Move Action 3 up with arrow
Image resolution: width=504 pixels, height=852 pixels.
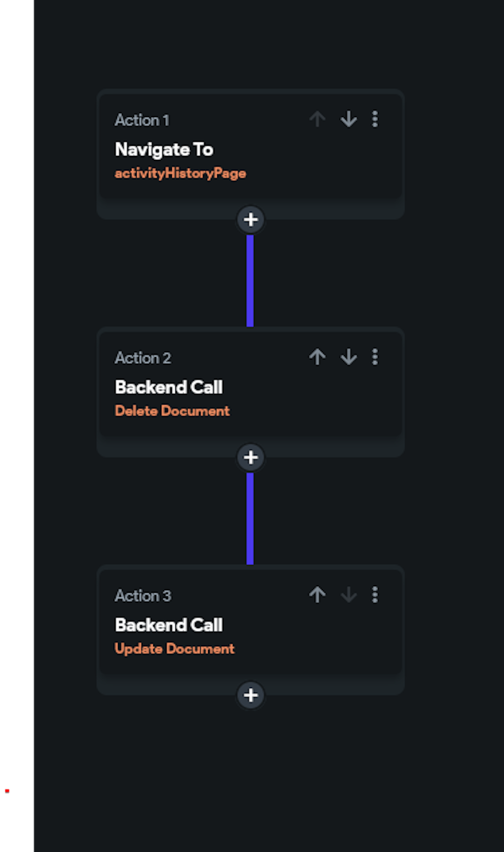318,595
